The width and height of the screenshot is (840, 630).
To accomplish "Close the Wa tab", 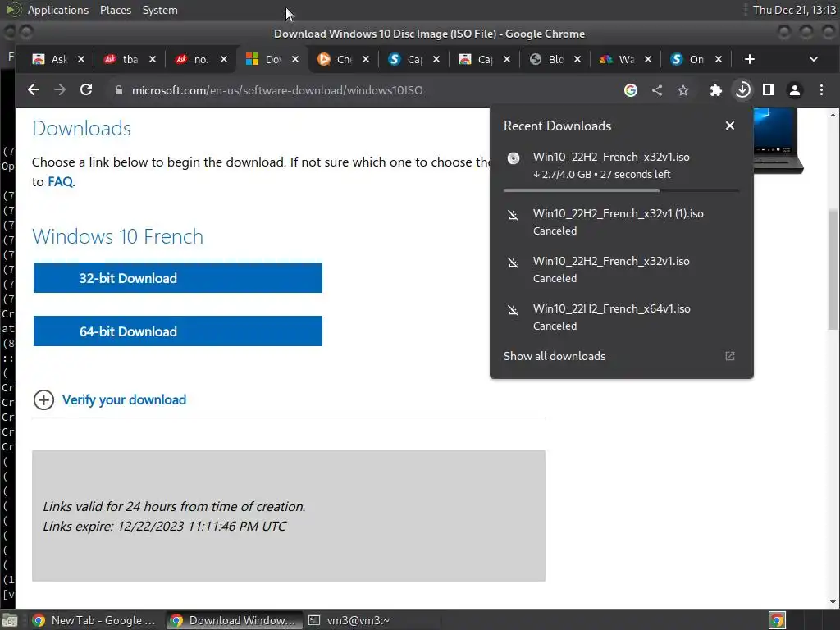I will click(x=648, y=59).
